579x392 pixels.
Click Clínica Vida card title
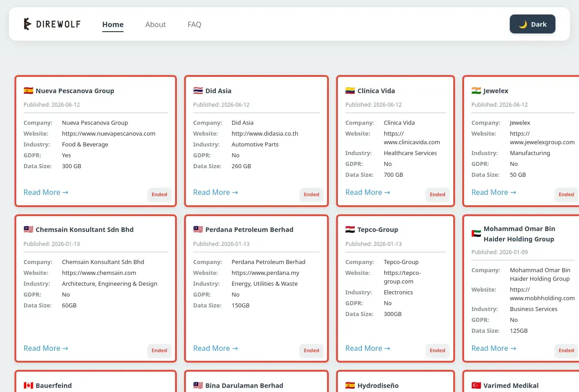point(376,90)
